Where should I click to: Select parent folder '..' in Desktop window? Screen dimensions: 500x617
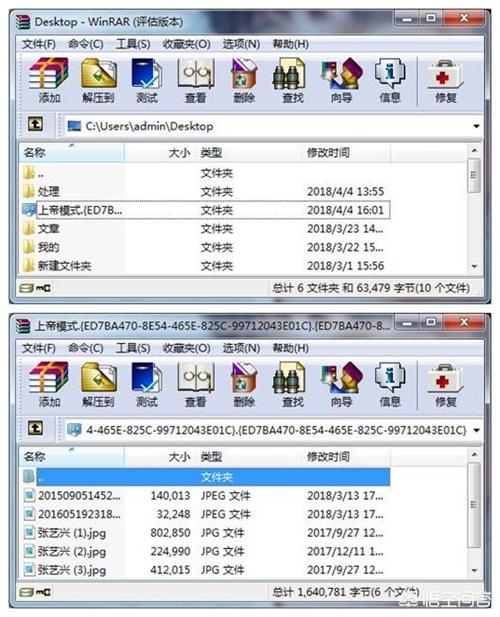click(205, 173)
